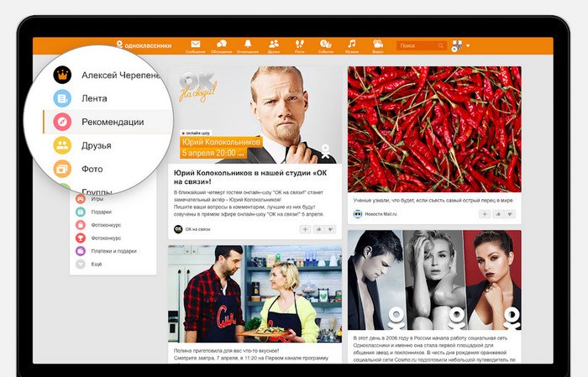Select Рекомендации compass icon
588x377 pixels.
[x=62, y=123]
